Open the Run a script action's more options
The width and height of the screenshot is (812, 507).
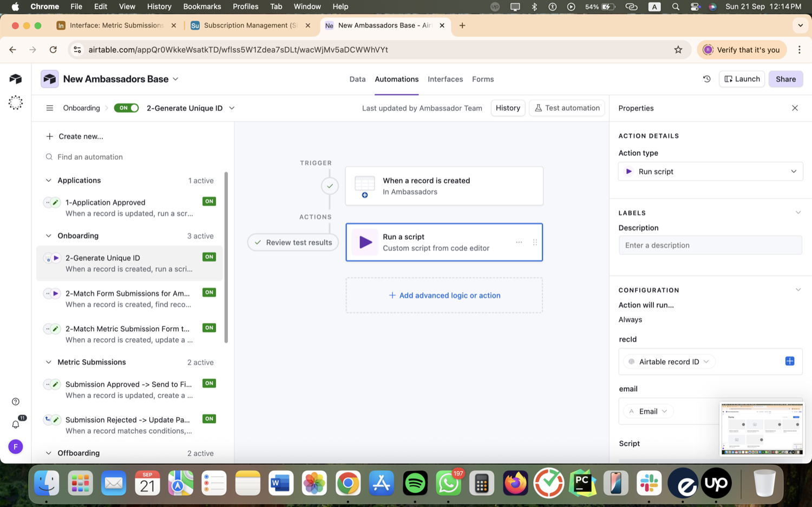click(x=519, y=242)
